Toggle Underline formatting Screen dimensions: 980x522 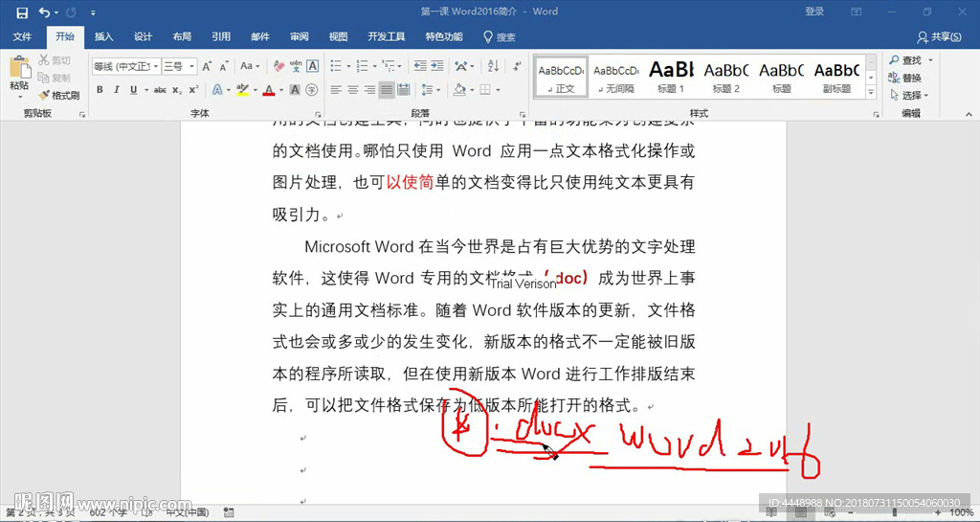click(133, 90)
